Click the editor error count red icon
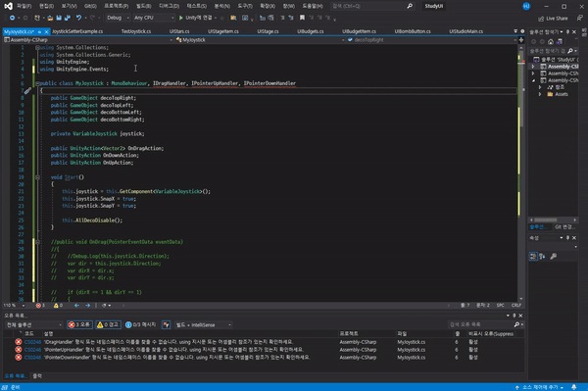 coord(38,306)
